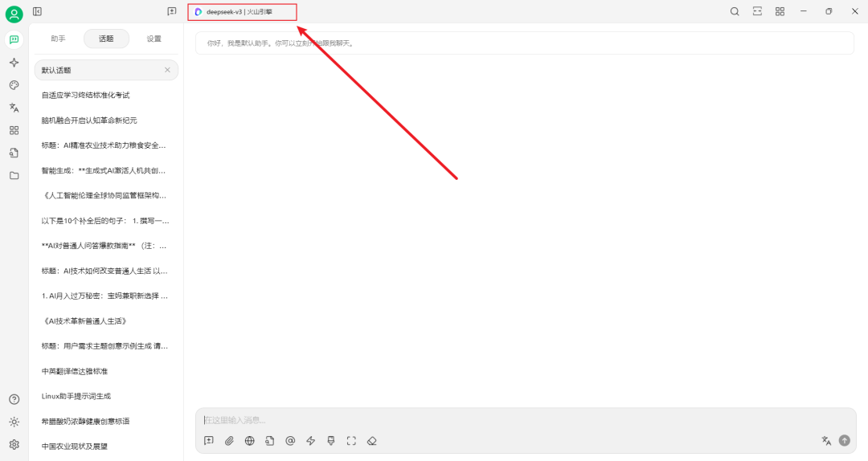
Task: Open mini apps grid in left sidebar
Action: click(14, 131)
